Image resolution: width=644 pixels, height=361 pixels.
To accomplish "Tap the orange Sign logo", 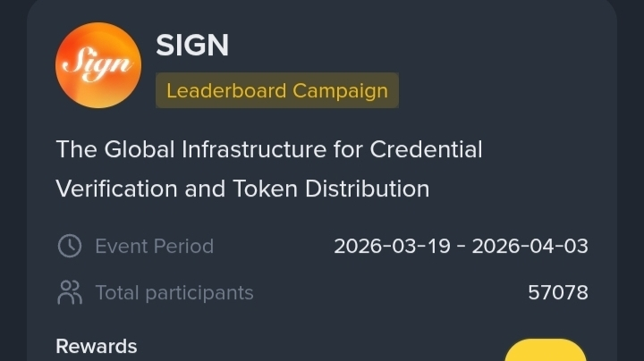I will (97, 65).
